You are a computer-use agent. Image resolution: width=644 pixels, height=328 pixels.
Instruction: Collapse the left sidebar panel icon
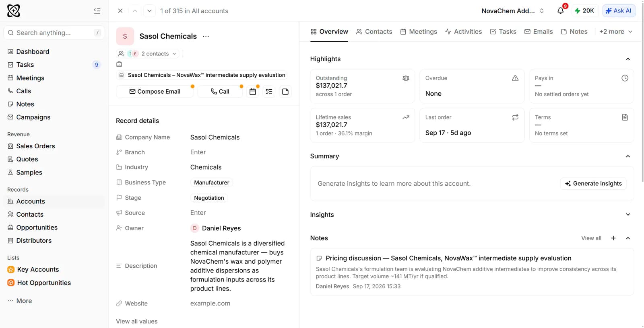[97, 11]
